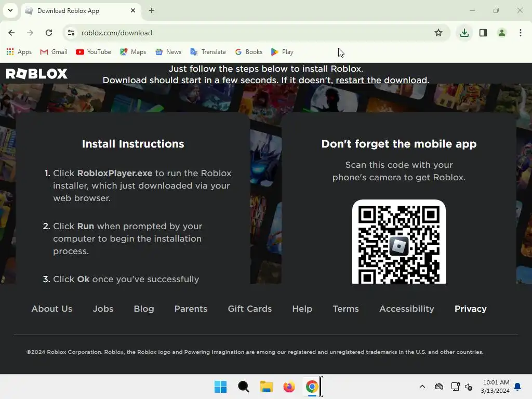Open a new browser tab

[152, 10]
